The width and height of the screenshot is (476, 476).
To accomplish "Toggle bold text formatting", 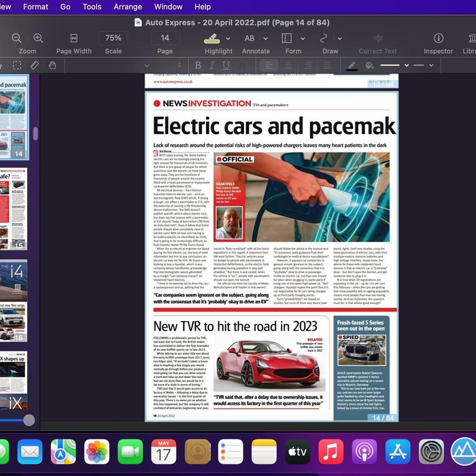I will click(198, 65).
